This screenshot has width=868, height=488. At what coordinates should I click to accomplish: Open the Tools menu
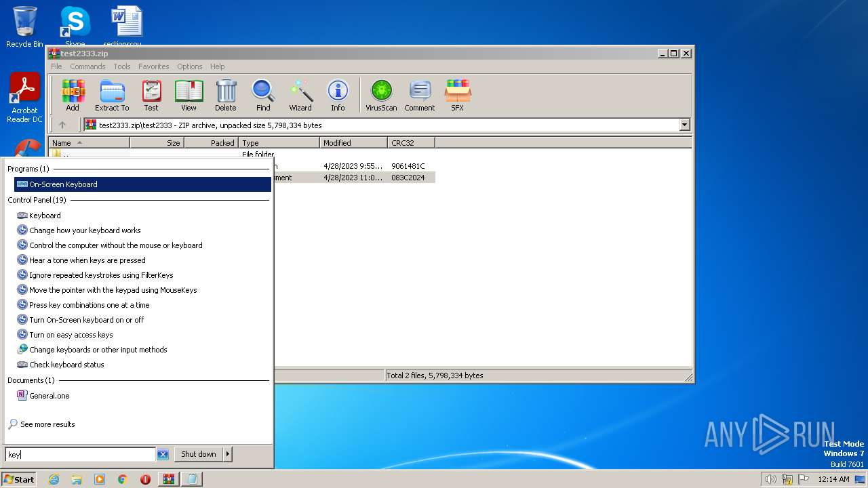click(122, 66)
